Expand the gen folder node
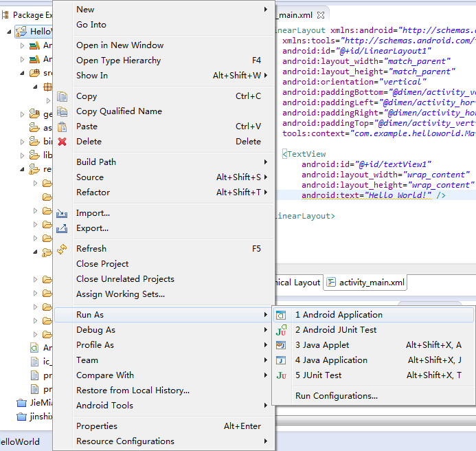 tap(22, 114)
